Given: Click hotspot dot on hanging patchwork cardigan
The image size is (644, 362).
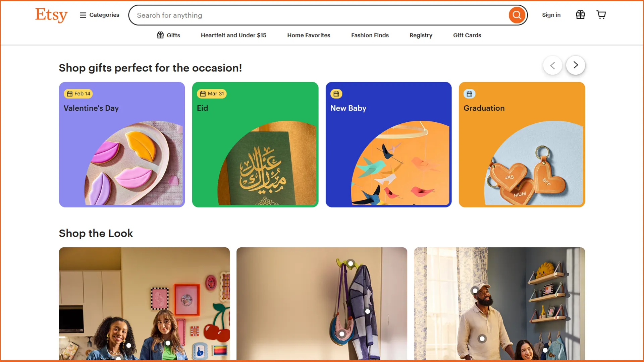Looking at the screenshot, I should (368, 311).
